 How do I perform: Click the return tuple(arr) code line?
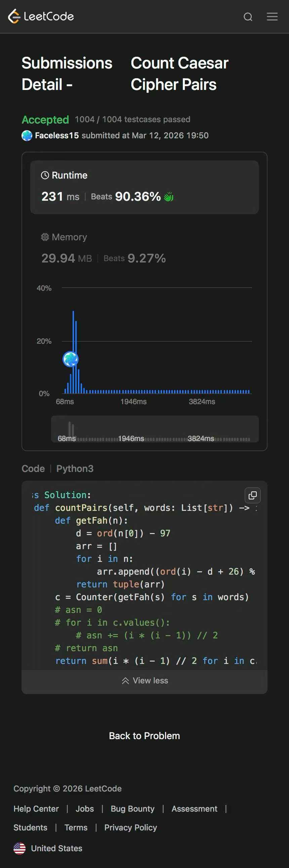[120, 584]
